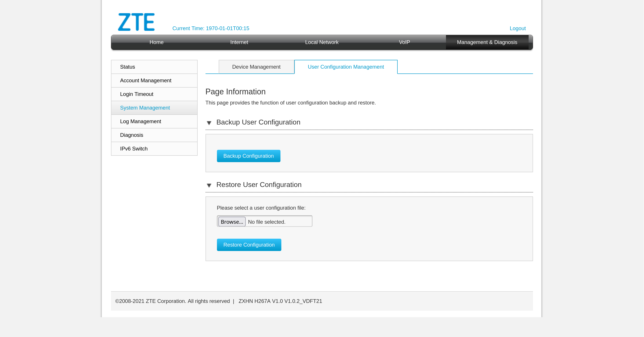Click Browse to choose configuration file
Viewport: 644px width, 337px height.
pos(232,222)
